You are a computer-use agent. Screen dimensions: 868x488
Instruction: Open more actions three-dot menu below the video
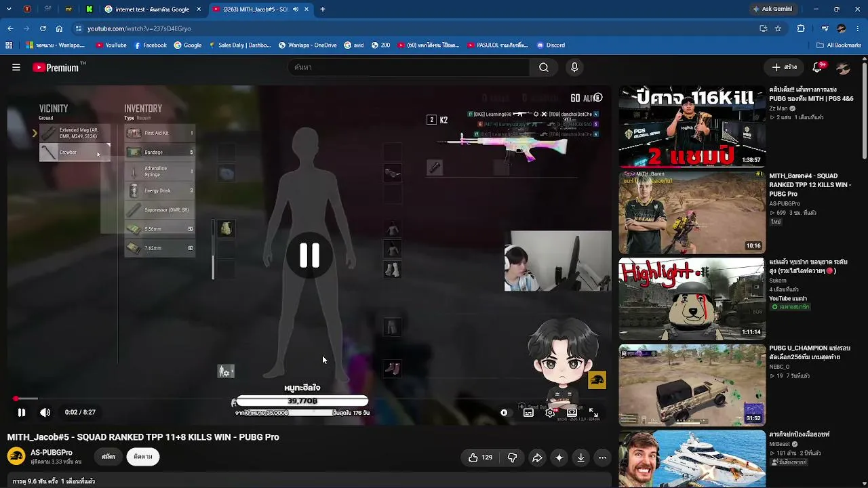[x=602, y=457]
